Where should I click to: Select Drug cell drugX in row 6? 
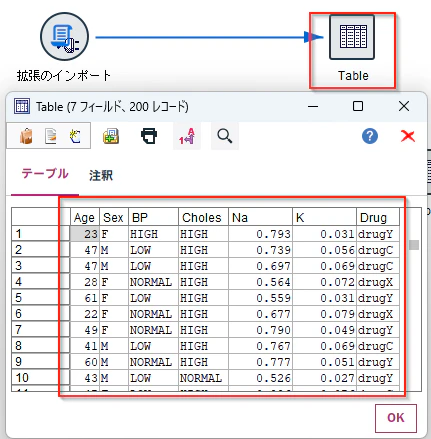tap(378, 314)
